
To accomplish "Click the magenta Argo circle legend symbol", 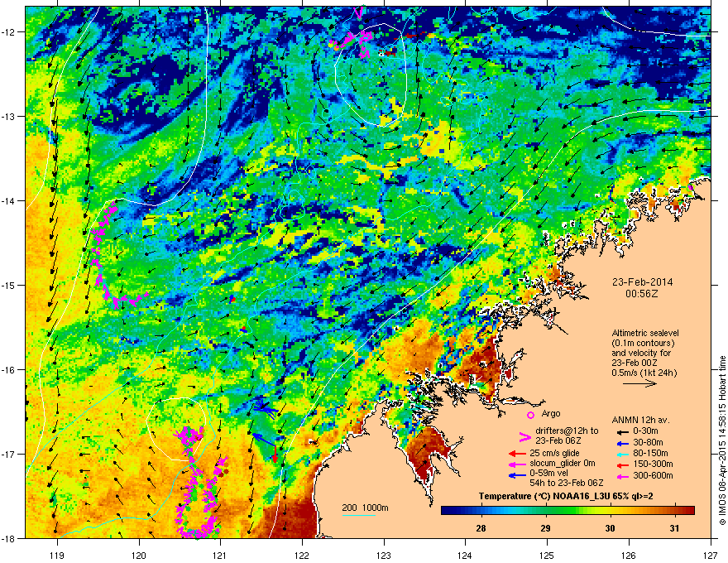I will 530,415.
